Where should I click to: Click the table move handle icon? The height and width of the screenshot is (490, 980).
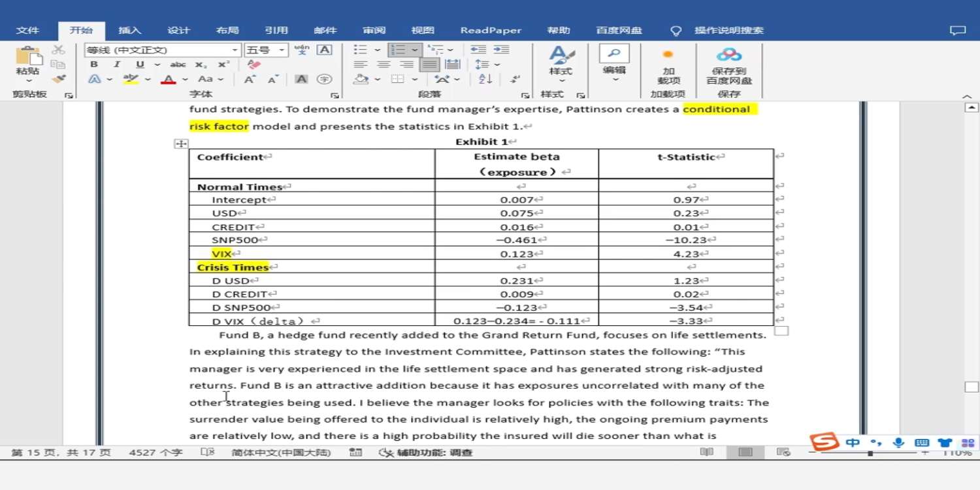coord(182,144)
